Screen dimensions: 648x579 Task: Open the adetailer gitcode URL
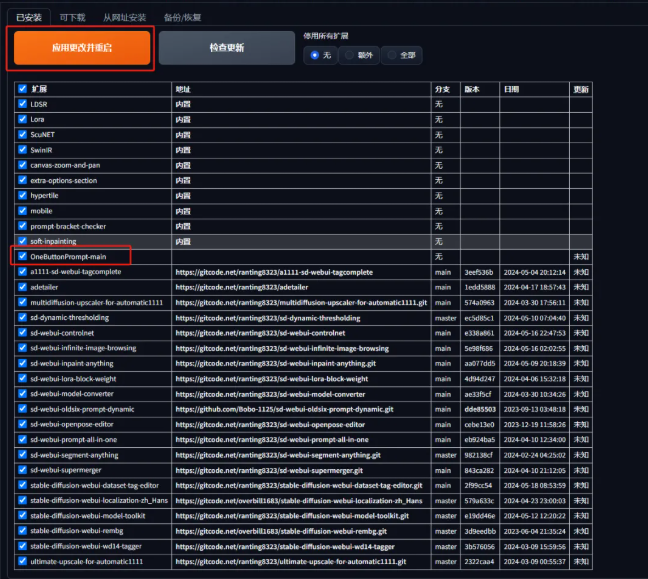coord(242,287)
